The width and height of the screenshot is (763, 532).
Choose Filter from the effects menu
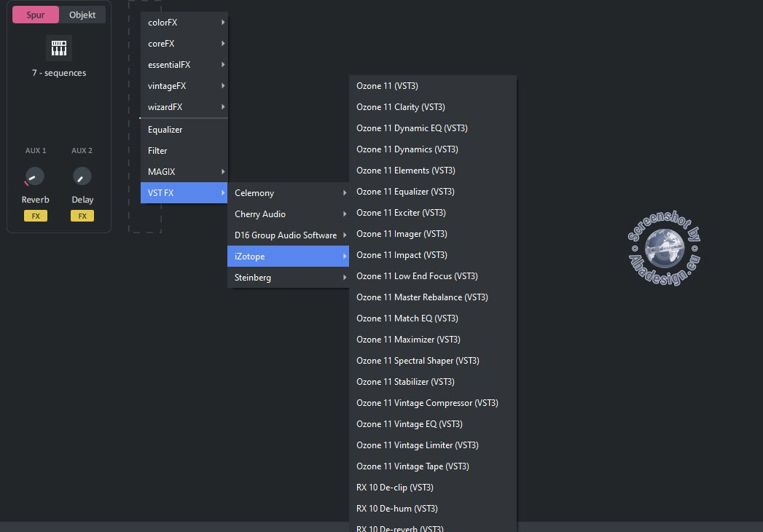(184, 150)
